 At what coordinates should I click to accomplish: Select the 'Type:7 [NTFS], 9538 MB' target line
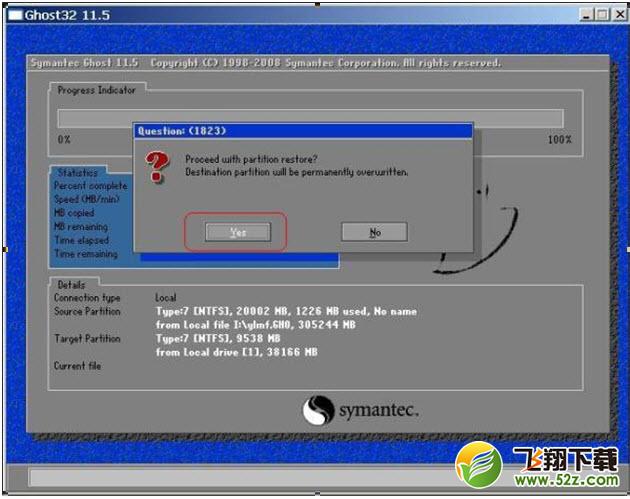(218, 339)
